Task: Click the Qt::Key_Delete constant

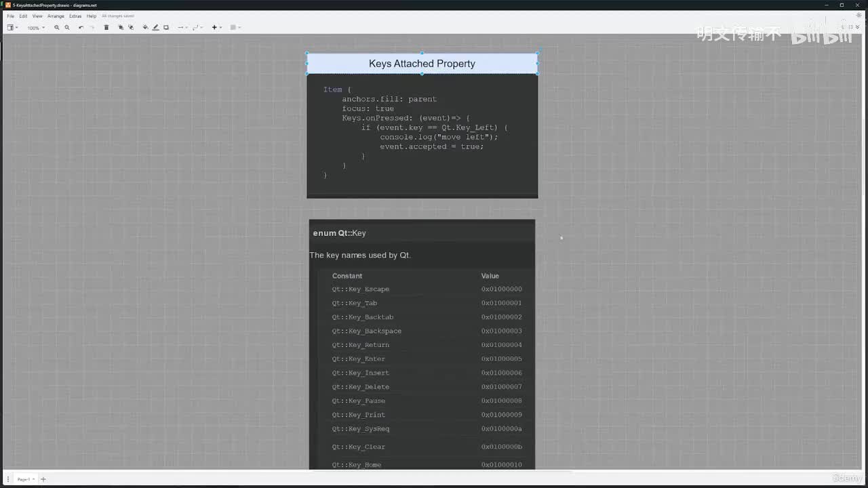Action: (361, 387)
